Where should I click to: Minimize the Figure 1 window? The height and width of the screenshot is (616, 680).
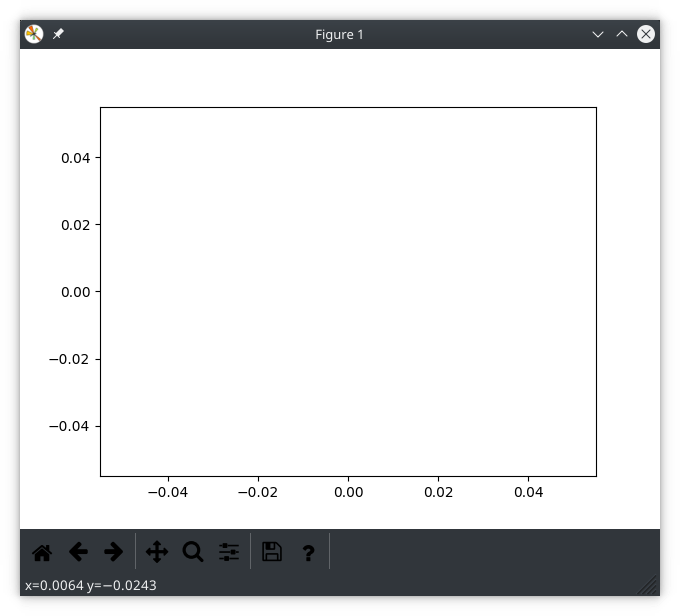598,34
